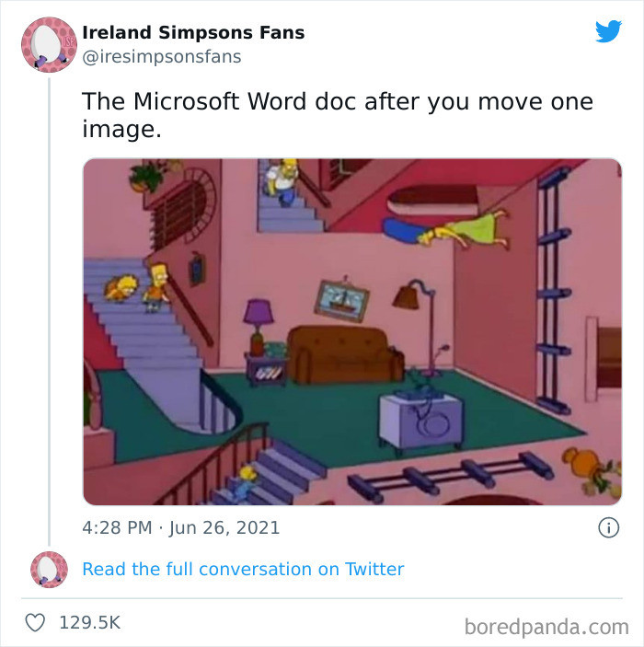The image size is (644, 647).
Task: Click Lisa crawling on the staircase
Action: point(121,287)
